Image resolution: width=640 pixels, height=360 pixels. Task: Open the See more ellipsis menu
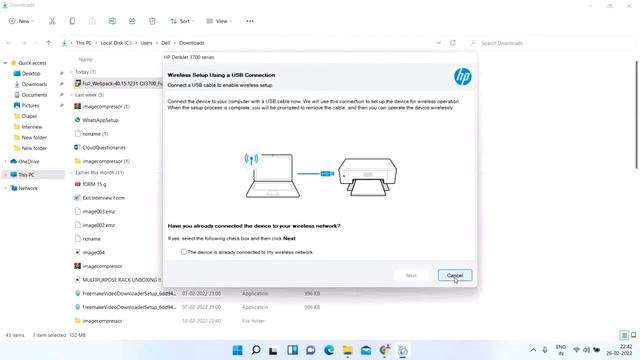point(250,21)
